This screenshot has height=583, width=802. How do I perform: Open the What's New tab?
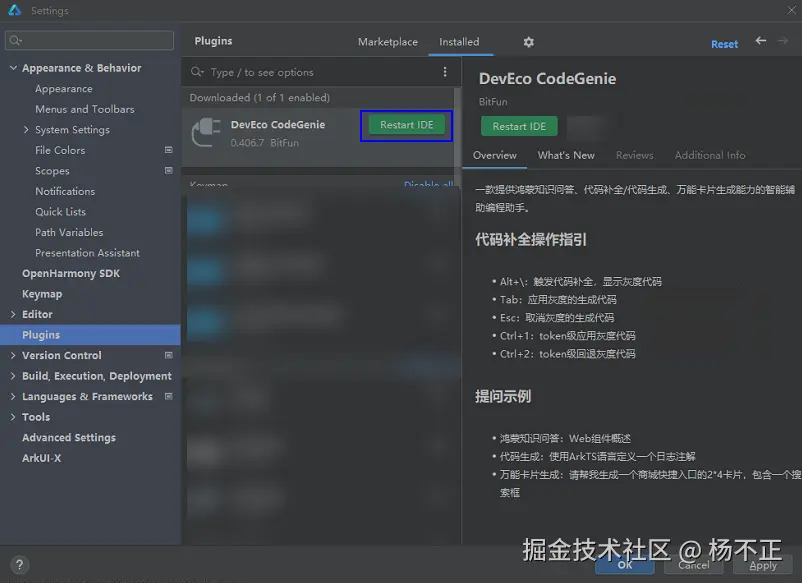[566, 155]
